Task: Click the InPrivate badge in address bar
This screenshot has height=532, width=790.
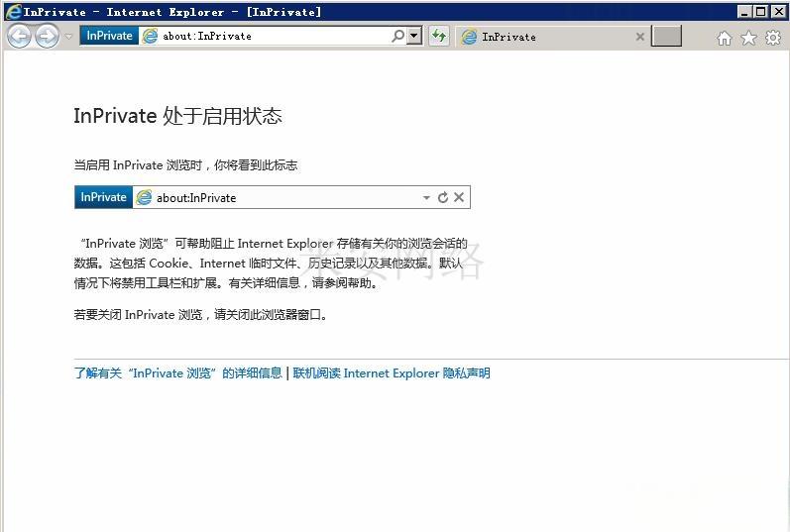Action: point(109,36)
